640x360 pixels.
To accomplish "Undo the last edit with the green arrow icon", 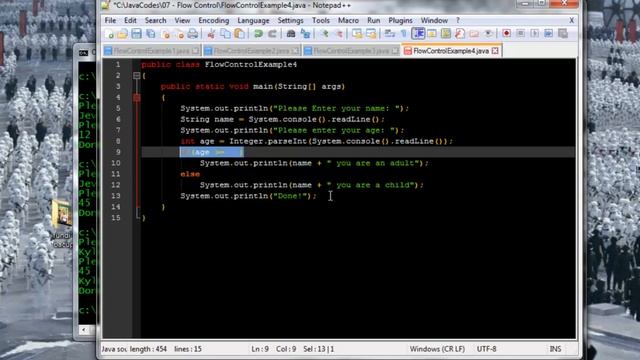I will (258, 34).
